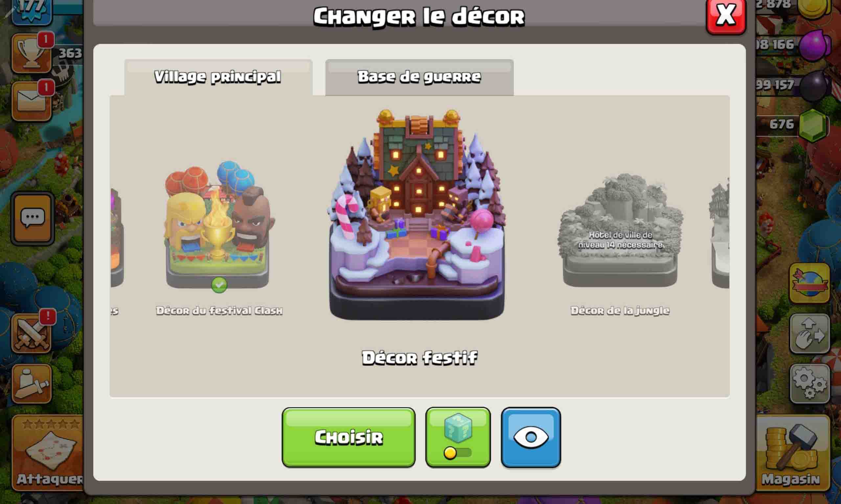Screen dimensions: 841x504
Task: Open the village edit layout icon
Action: coord(810,334)
